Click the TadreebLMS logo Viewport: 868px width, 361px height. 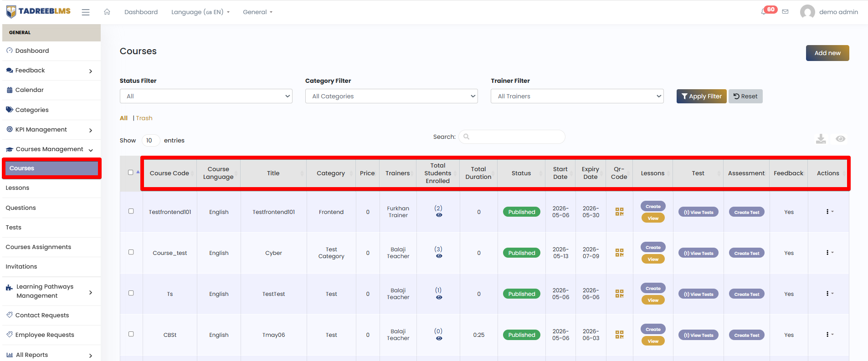pyautogui.click(x=39, y=11)
